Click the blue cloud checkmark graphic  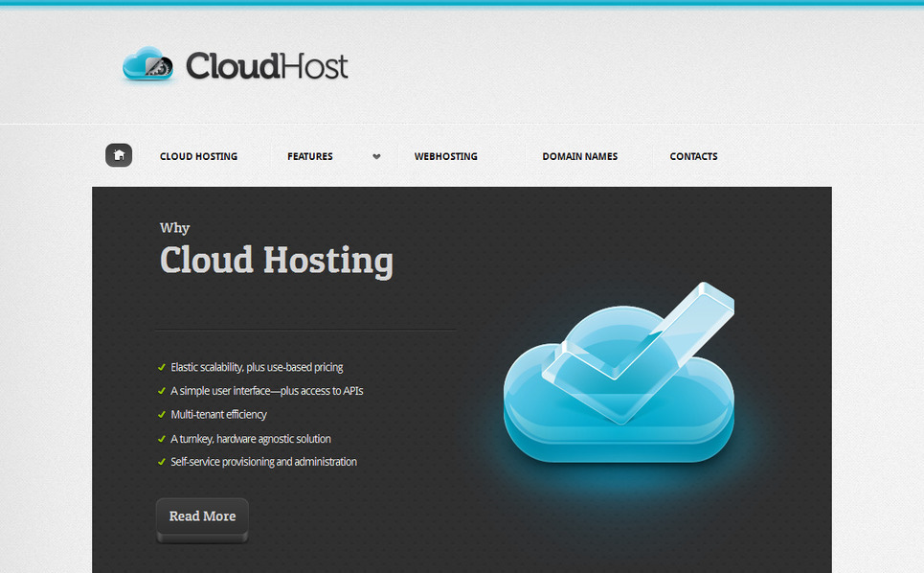(x=619, y=374)
